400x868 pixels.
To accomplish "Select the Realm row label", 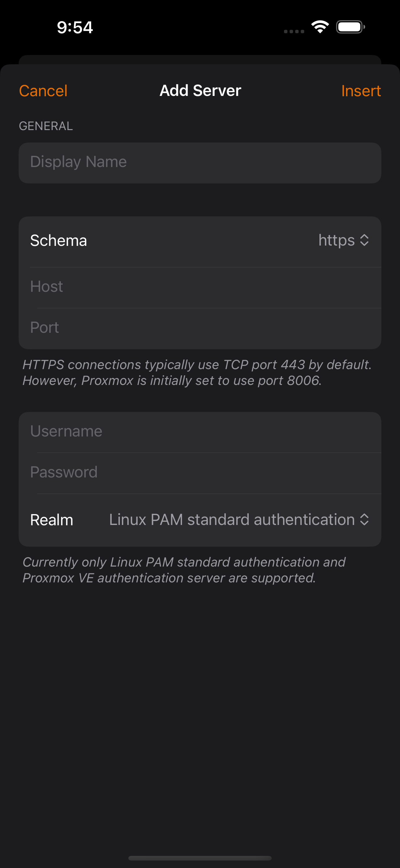I will 51,520.
